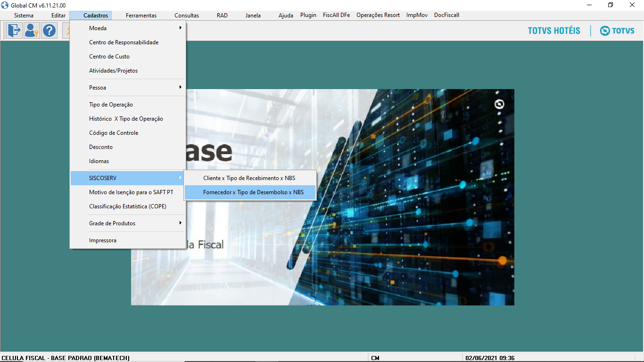Expand the Pessoa submenu
The height and width of the screenshot is (362, 644).
[128, 88]
